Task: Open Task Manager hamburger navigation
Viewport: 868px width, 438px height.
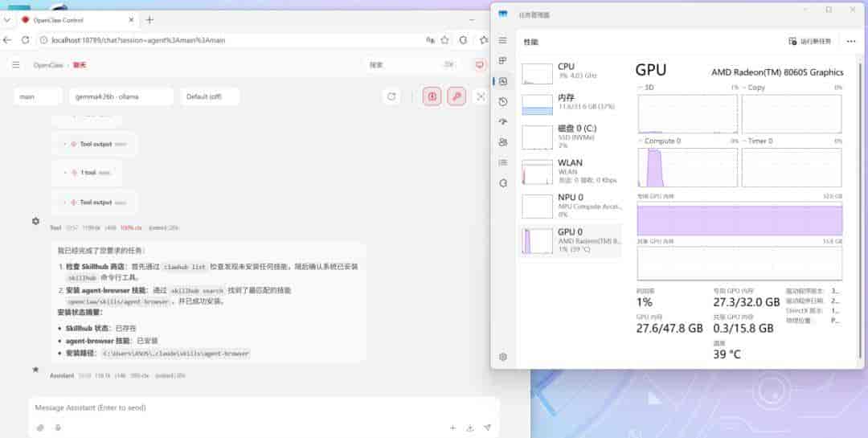Action: (502, 40)
